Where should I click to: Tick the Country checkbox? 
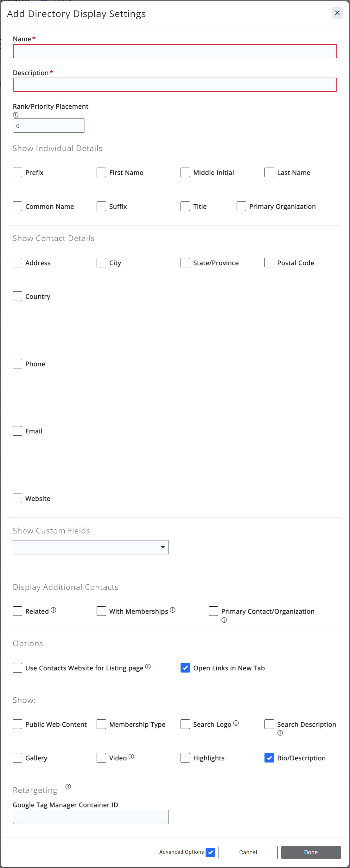17,296
